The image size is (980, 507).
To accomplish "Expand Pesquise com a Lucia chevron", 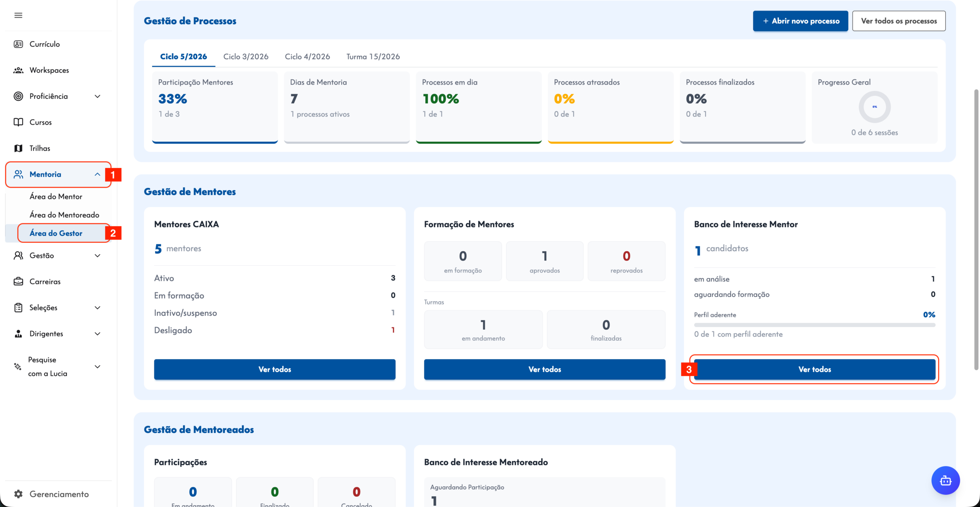I will tap(98, 366).
